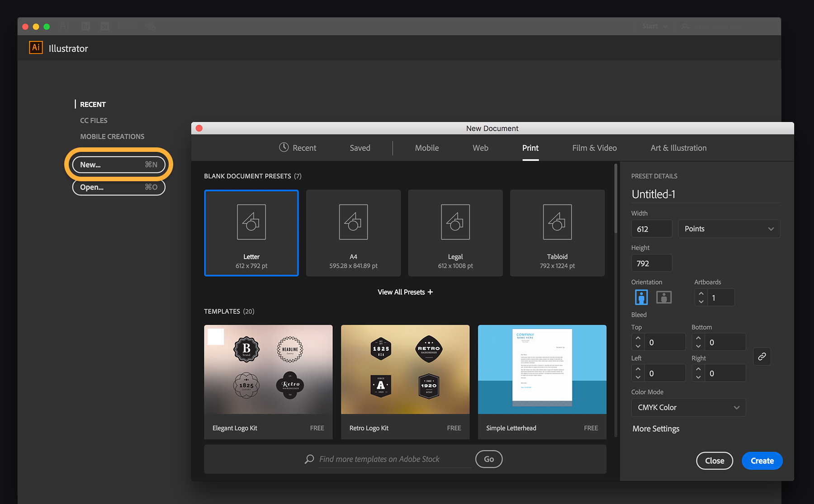Click View All Presets
Screen dimensions: 814x504
click(x=405, y=292)
